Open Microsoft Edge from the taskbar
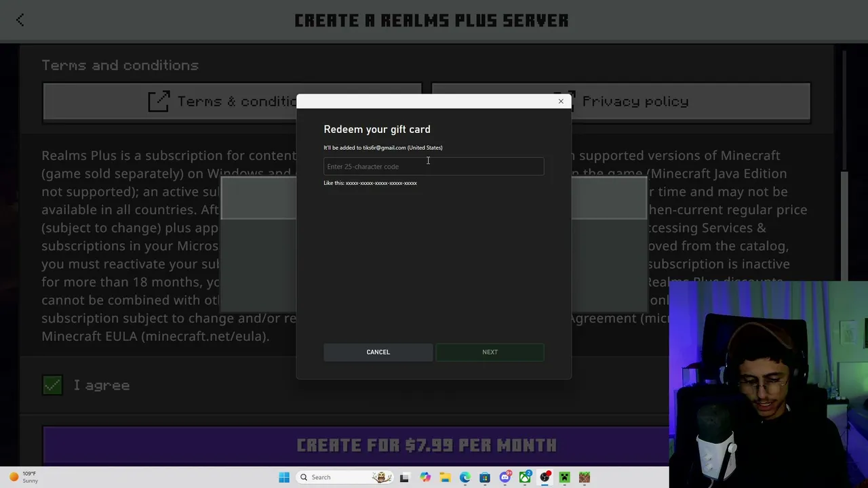Viewport: 868px width, 488px height. click(465, 477)
